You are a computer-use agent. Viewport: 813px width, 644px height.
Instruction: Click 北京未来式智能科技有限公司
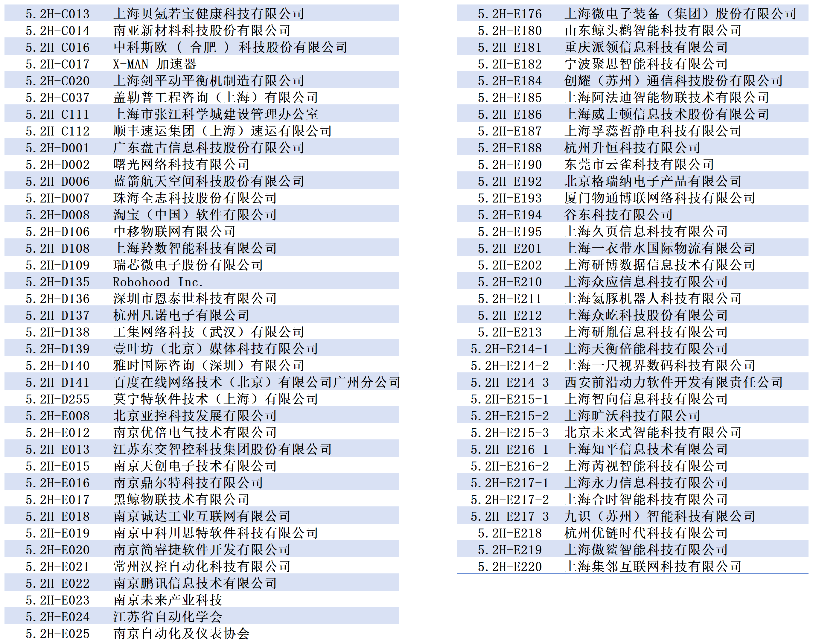653,433
